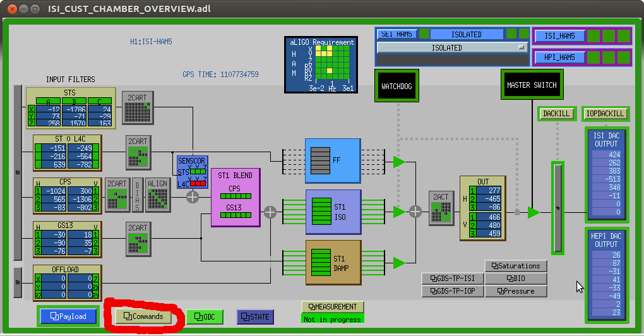Open the Pressure display
Image resolution: width=644 pixels, height=336 pixels.
point(516,291)
